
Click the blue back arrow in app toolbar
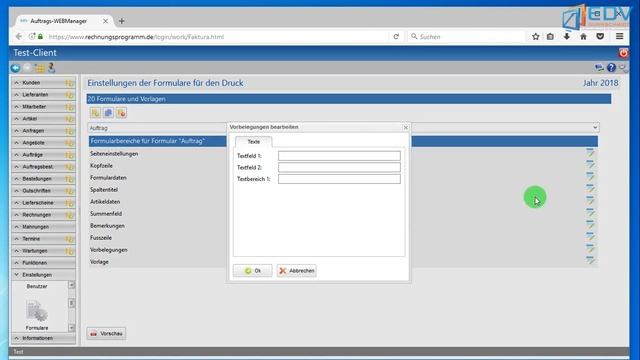pyautogui.click(x=16, y=68)
